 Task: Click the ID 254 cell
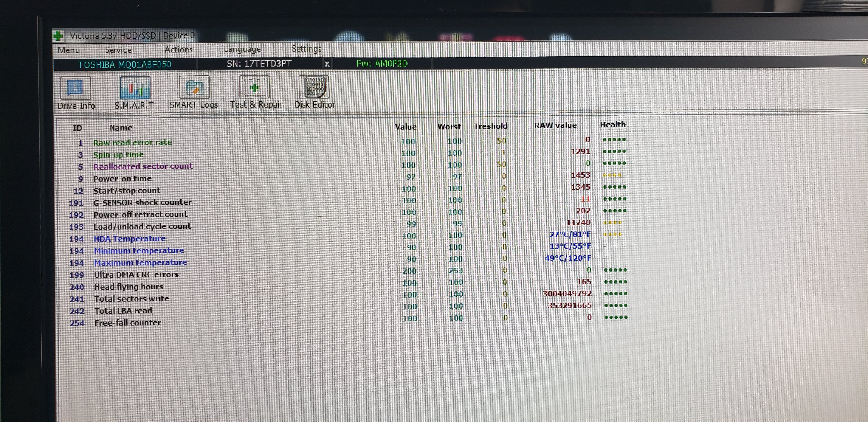pyautogui.click(x=77, y=323)
